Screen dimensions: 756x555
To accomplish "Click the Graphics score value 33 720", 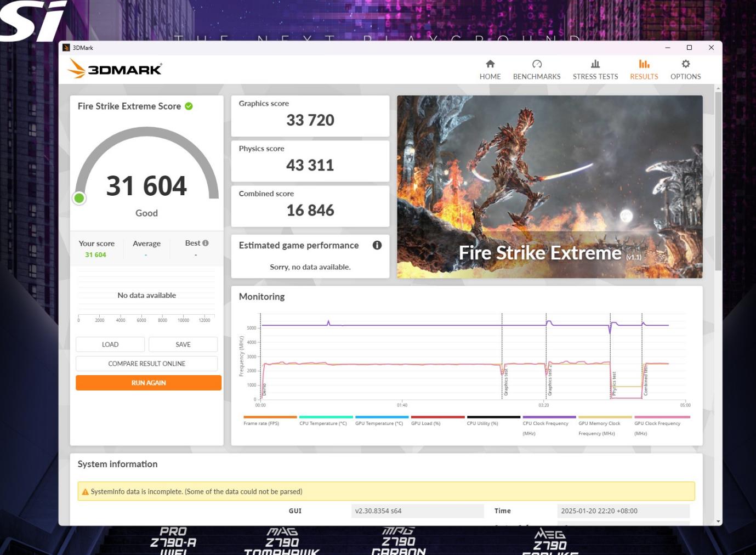I will coord(310,120).
